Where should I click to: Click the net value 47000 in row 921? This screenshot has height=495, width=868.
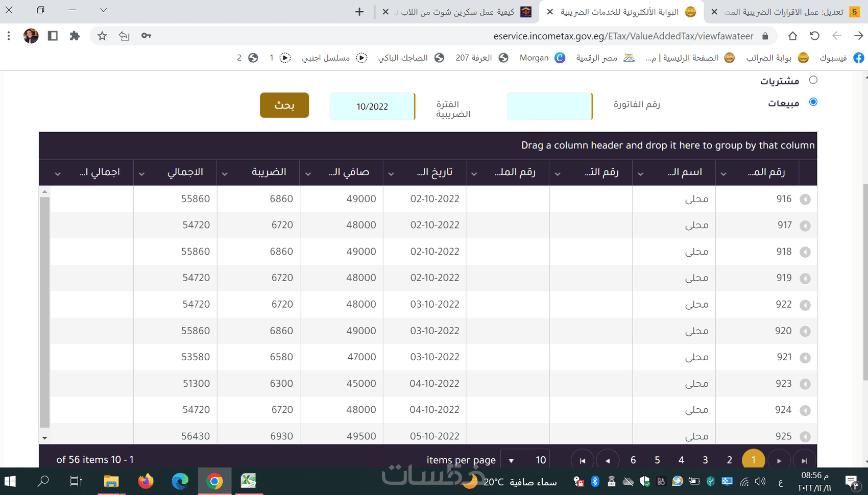coord(361,357)
